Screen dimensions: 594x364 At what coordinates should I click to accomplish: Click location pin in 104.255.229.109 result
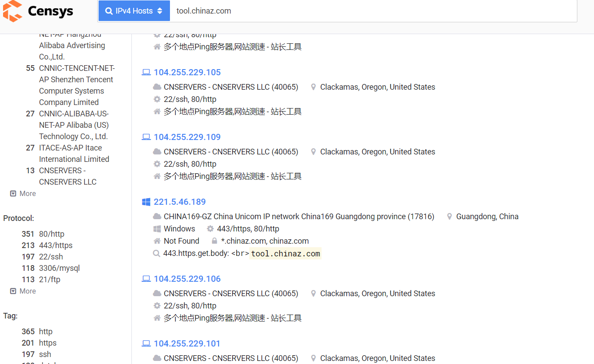pyautogui.click(x=313, y=152)
